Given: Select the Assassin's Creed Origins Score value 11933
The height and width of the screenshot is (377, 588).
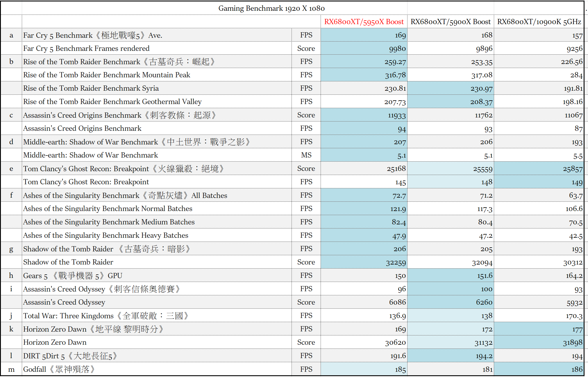Looking at the screenshot, I should pyautogui.click(x=397, y=115).
